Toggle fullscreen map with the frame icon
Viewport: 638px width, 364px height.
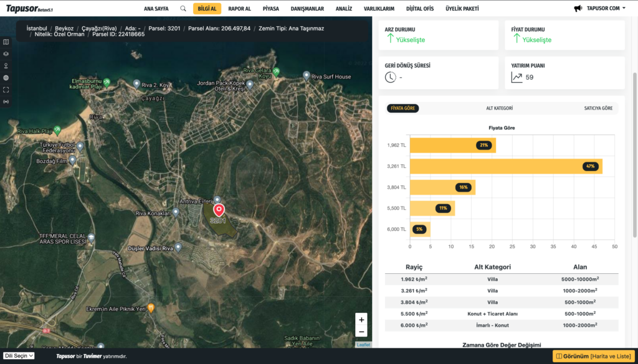click(6, 90)
